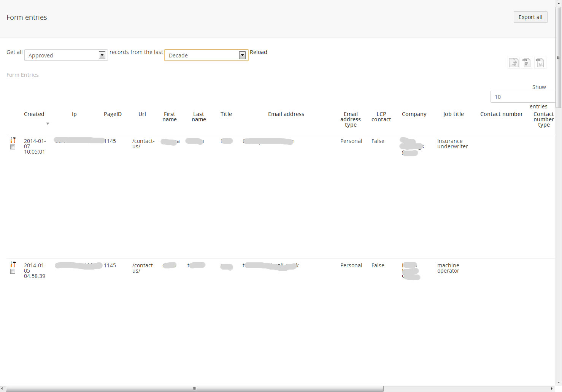Image resolution: width=562 pixels, height=392 pixels.
Task: Tick the checkbox for the 2014-01-07 entry
Action: coord(13,147)
